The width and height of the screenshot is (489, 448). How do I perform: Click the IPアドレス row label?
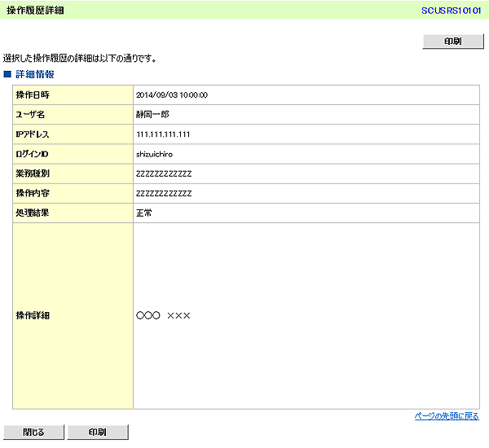33,134
